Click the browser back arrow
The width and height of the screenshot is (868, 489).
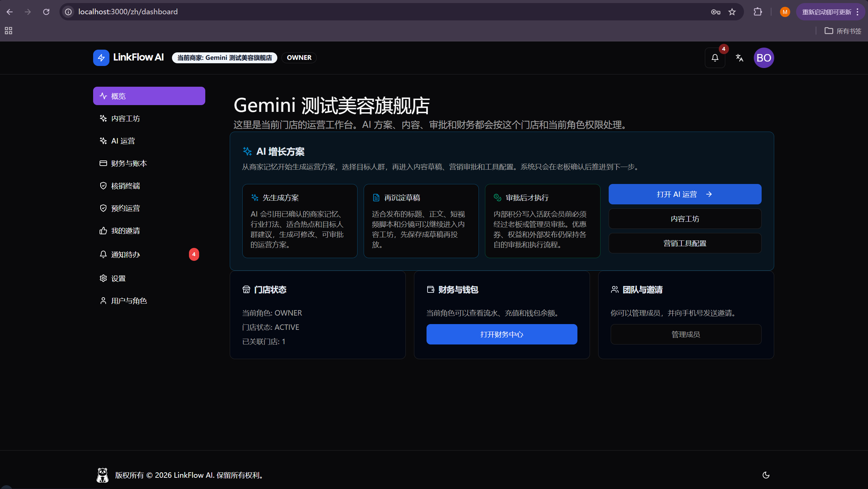click(10, 12)
